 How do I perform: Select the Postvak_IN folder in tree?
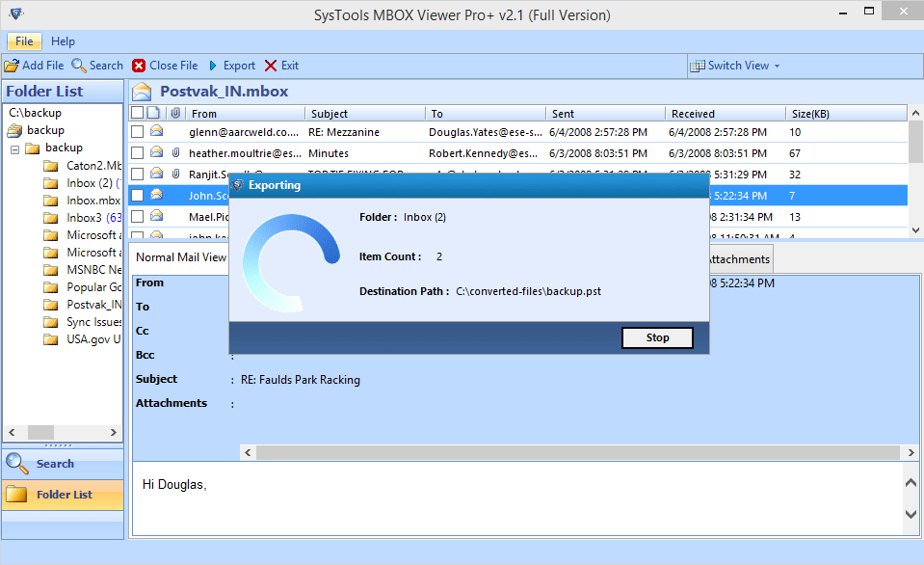pos(93,305)
